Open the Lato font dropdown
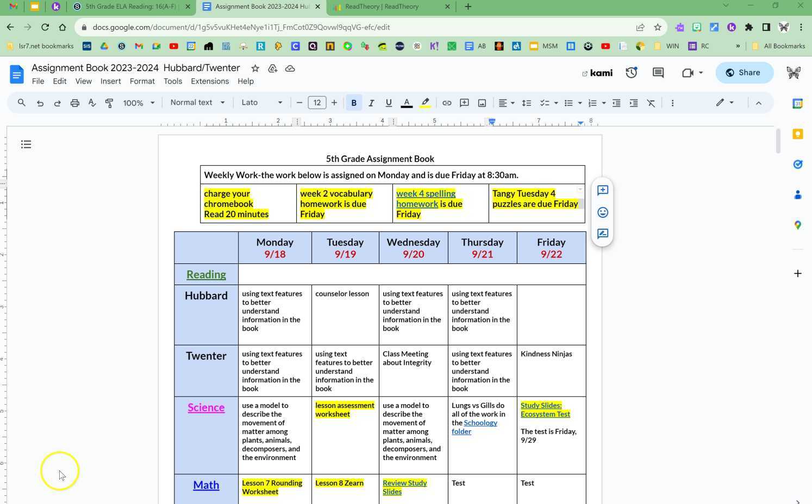The height and width of the screenshot is (504, 812). click(261, 103)
